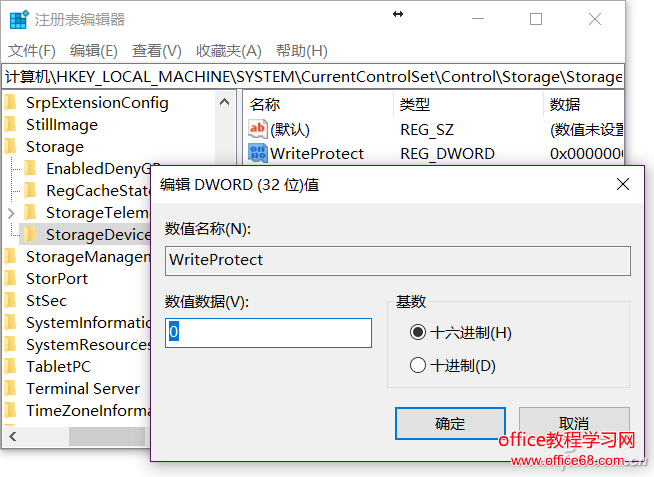Click the StorageTelemetry folder icon
The width and height of the screenshot is (654, 477).
click(x=31, y=212)
